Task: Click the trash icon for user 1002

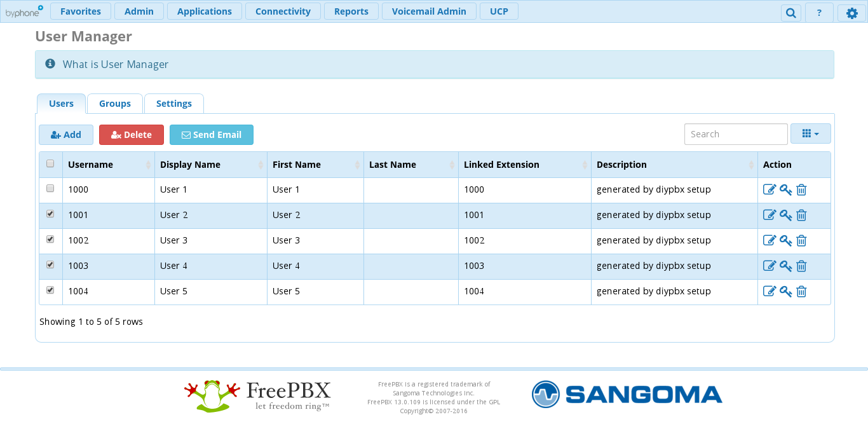Action: coord(801,240)
